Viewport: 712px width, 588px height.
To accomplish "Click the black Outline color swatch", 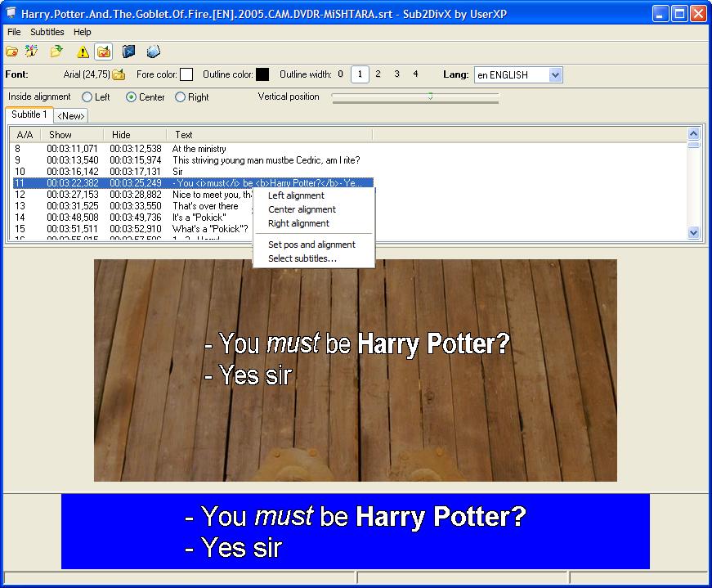I will pyautogui.click(x=262, y=74).
